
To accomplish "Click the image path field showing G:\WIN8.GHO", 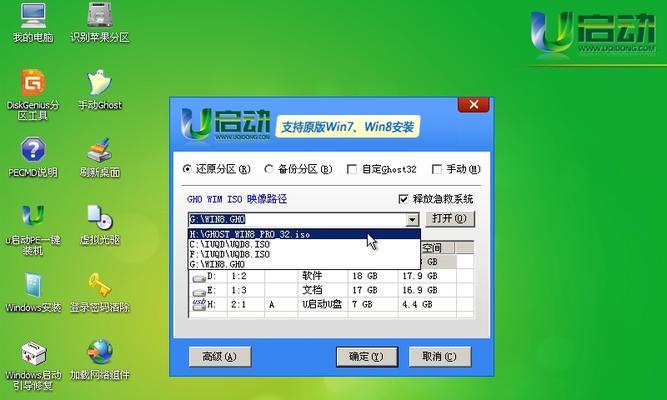I will [x=296, y=220].
